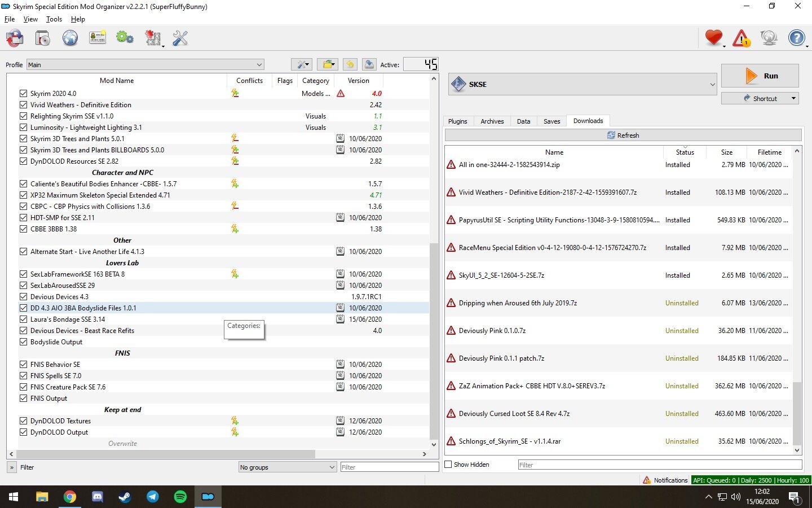Image resolution: width=812 pixels, height=508 pixels.
Task: Click the Refresh downloads button
Action: [623, 135]
